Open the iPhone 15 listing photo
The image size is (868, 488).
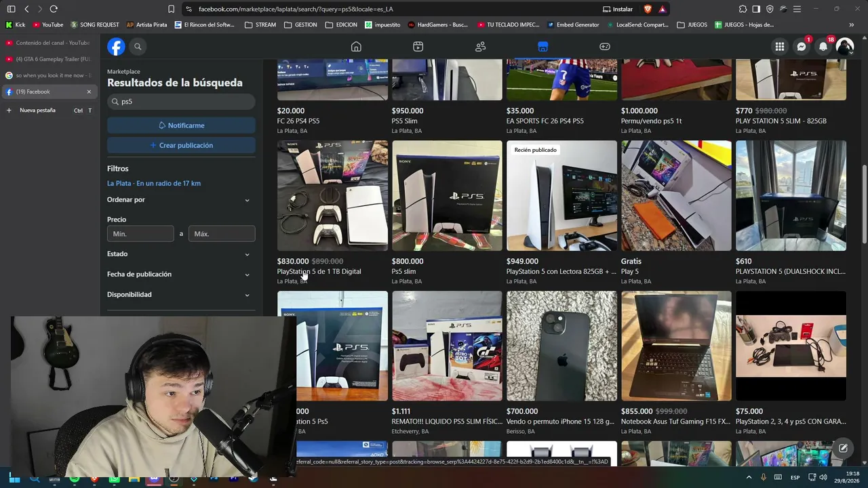tap(561, 346)
